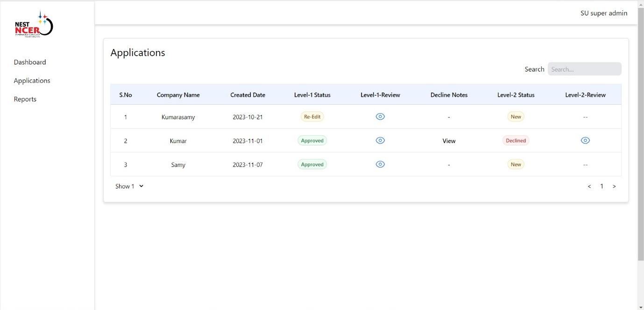
Task: Open the SU super admin user menu
Action: click(x=603, y=13)
